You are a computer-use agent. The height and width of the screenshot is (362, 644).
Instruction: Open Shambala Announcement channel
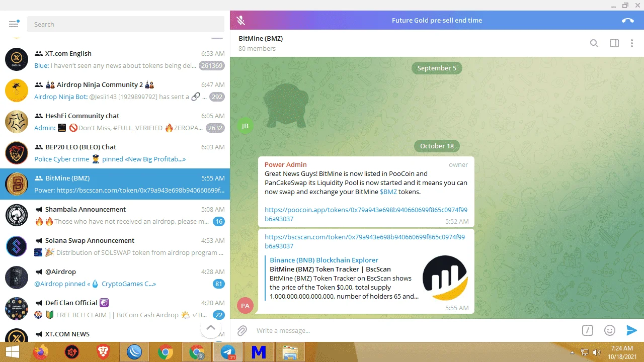(115, 215)
